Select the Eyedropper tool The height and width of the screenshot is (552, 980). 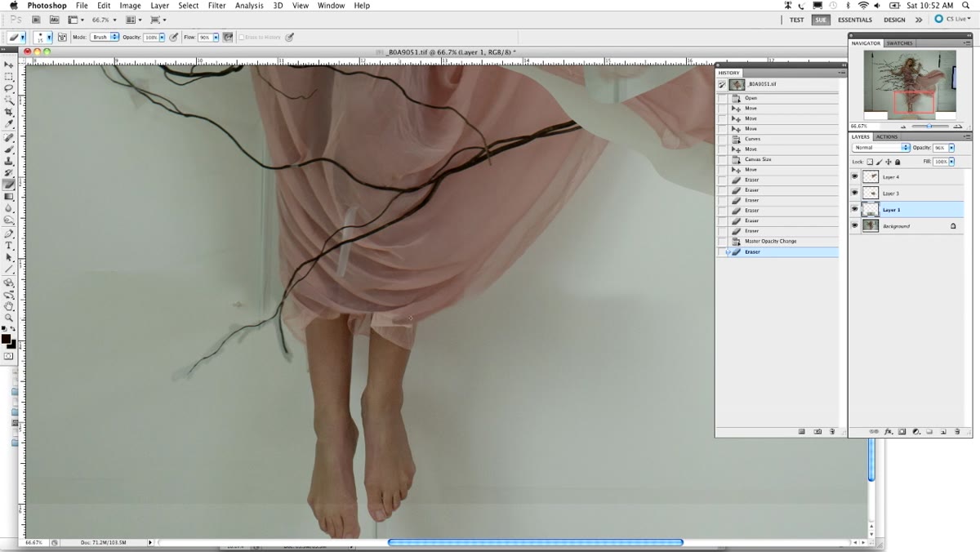click(9, 124)
